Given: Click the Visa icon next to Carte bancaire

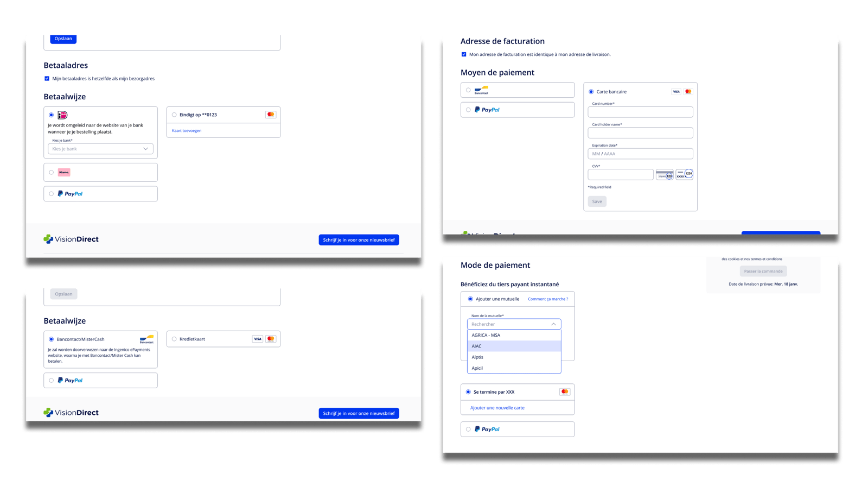Looking at the screenshot, I should point(676,92).
